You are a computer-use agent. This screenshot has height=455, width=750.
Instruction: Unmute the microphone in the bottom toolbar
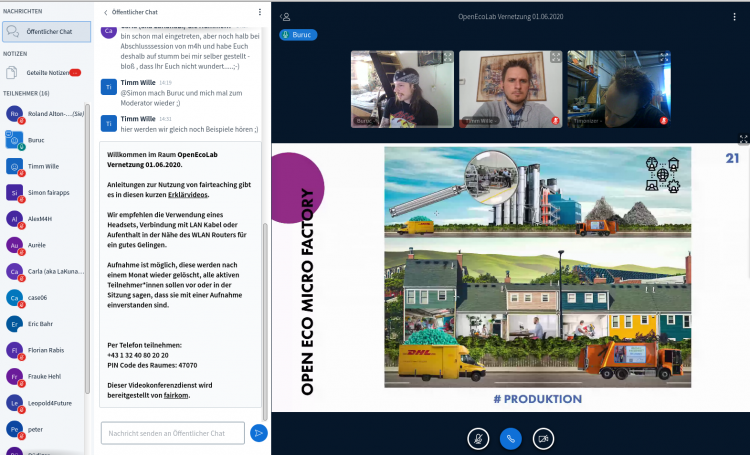(x=479, y=437)
